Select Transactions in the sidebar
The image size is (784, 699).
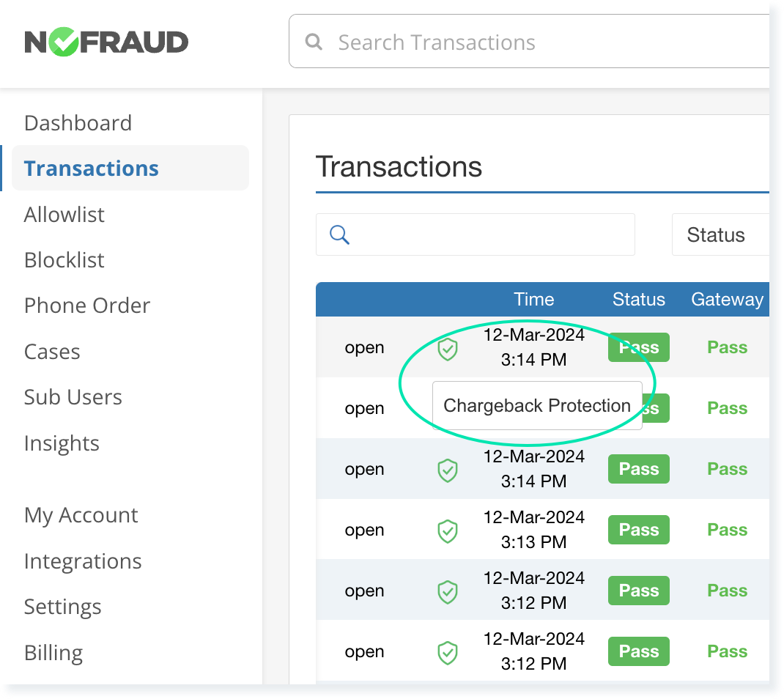91,168
